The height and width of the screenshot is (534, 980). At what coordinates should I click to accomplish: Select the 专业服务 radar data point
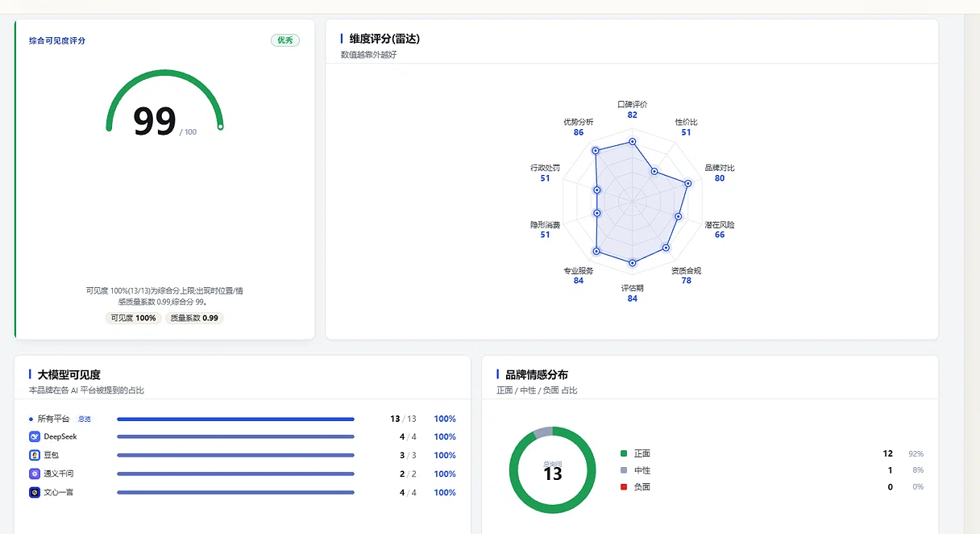pyautogui.click(x=596, y=252)
